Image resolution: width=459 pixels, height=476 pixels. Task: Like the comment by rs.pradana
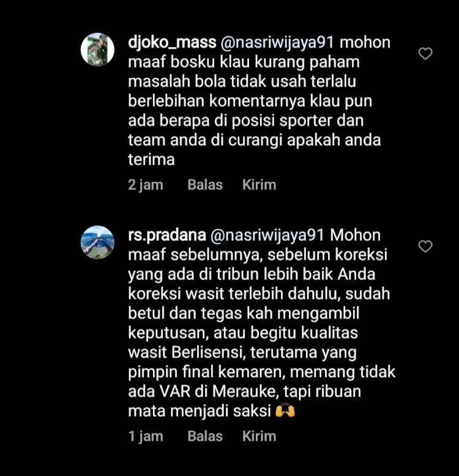click(x=425, y=246)
